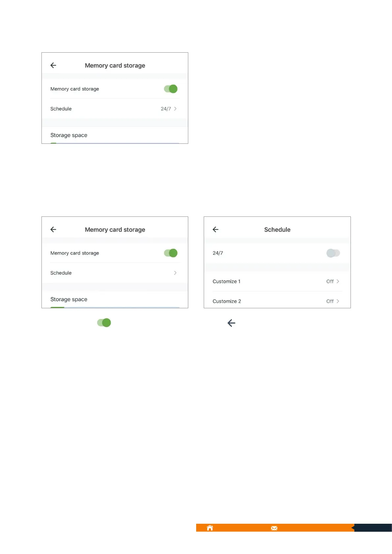Click the standalone green toggle icon below the panels
392x554 pixels.
coord(104,323)
